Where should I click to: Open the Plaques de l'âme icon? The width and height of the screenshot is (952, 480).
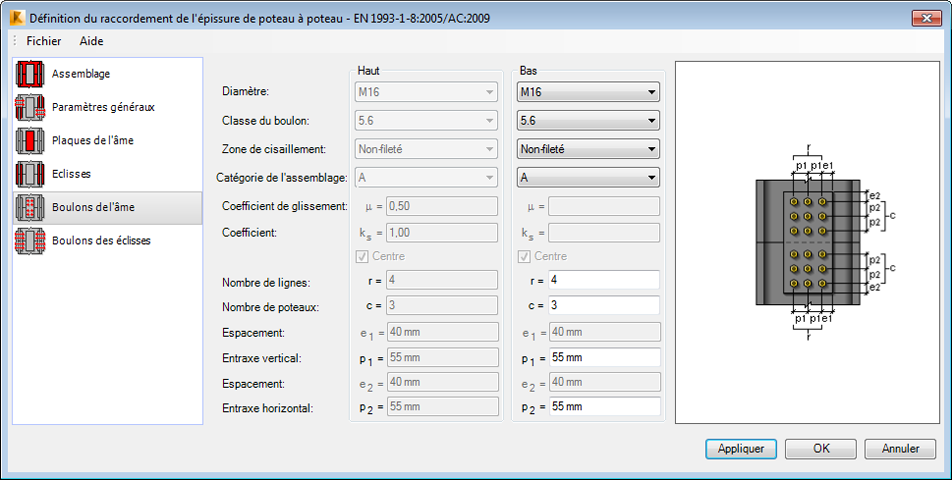click(x=30, y=140)
